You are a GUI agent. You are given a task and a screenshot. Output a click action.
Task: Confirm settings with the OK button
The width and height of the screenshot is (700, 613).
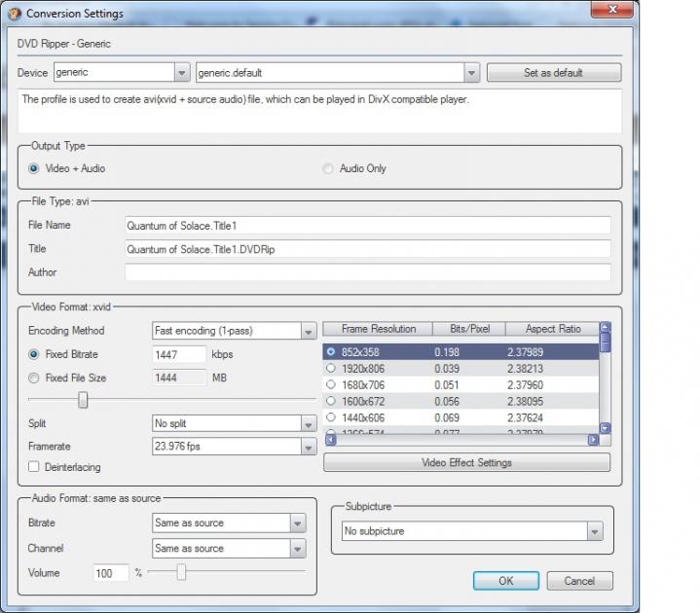tap(505, 581)
